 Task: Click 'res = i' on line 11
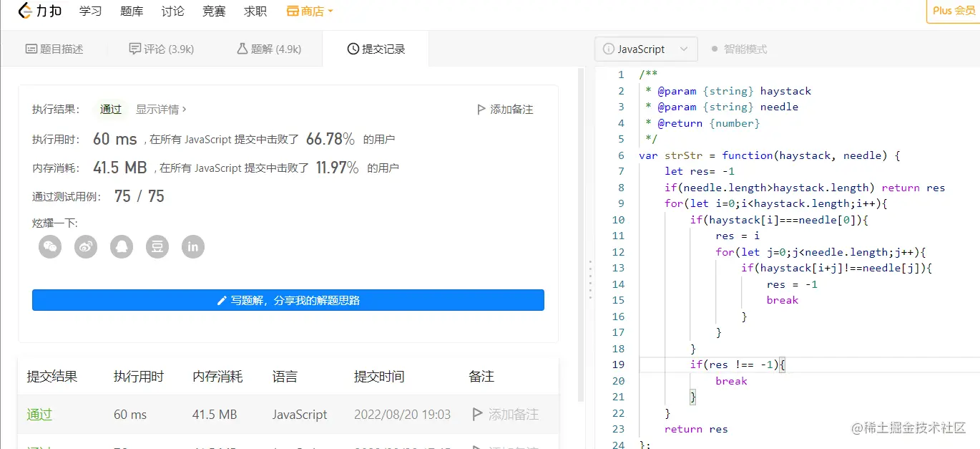coord(738,236)
